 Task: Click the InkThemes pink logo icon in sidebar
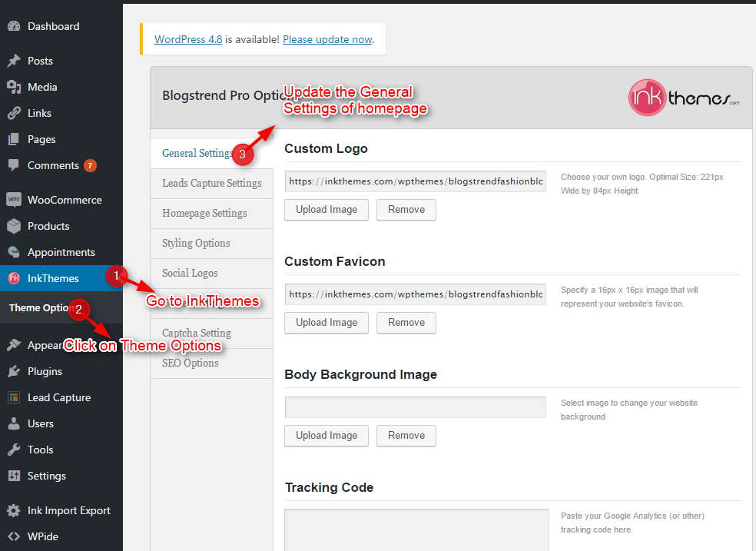pyautogui.click(x=14, y=278)
